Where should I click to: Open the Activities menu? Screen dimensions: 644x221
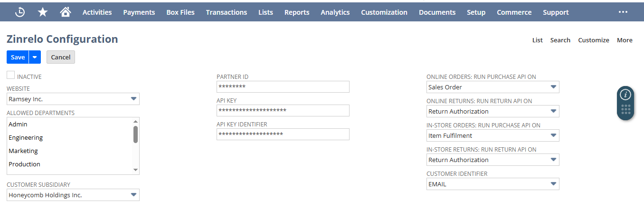(x=97, y=12)
